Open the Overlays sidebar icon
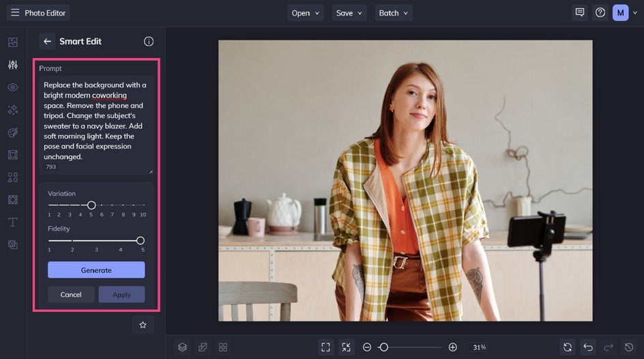 pyautogui.click(x=13, y=199)
